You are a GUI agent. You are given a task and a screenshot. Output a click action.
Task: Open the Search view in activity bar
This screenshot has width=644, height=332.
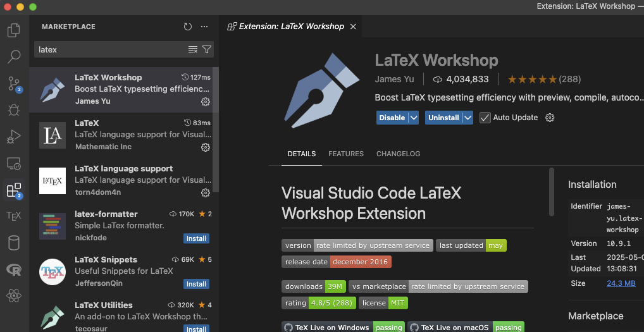14,57
